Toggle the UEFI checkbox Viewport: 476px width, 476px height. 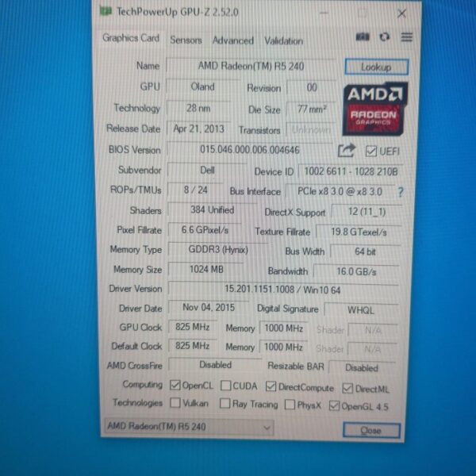370,151
